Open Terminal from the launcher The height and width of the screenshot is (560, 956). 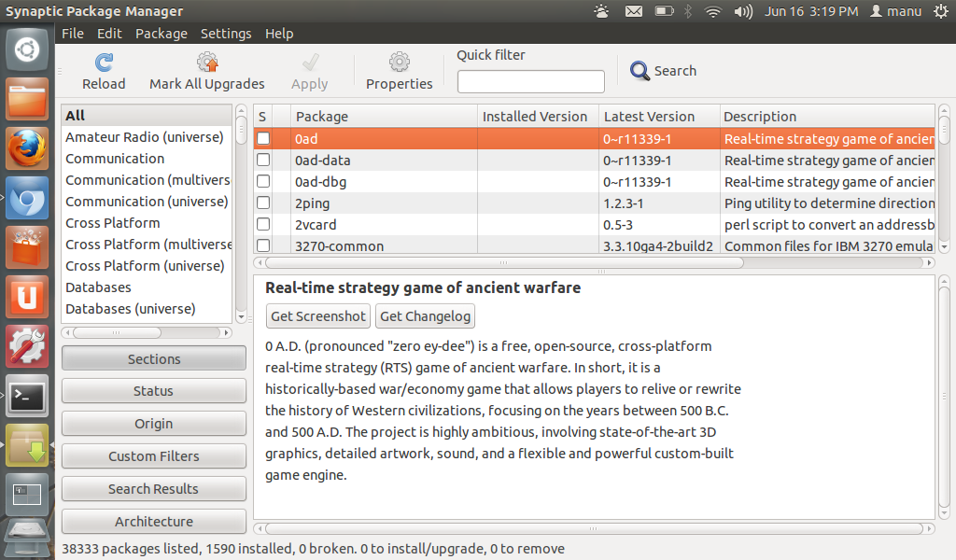27,396
